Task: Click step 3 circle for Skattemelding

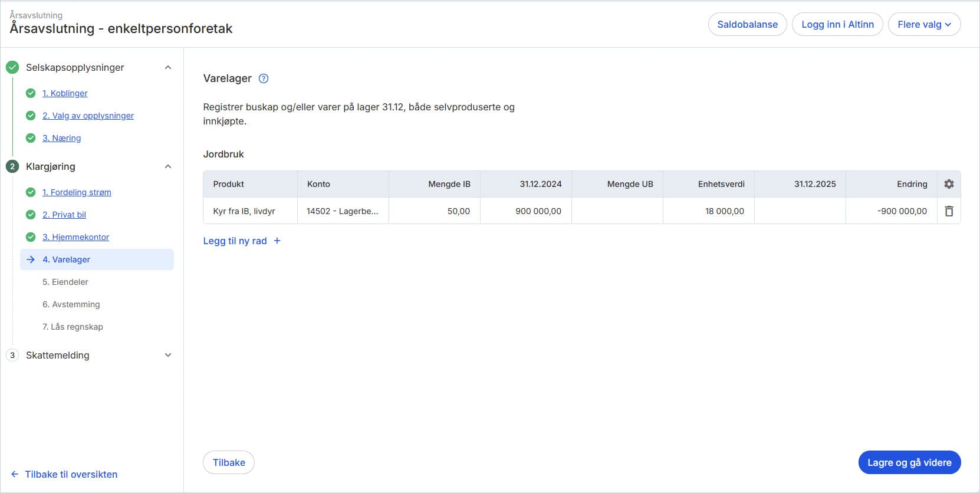Action: pyautogui.click(x=12, y=355)
